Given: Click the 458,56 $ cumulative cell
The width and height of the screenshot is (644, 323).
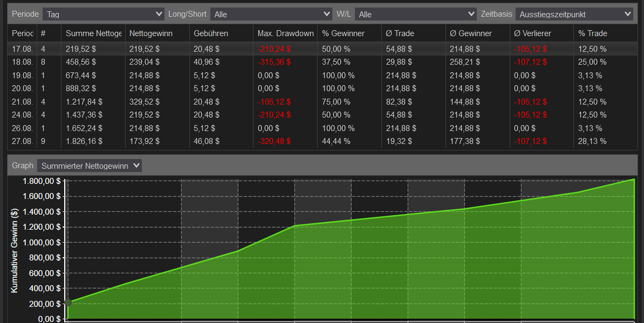Looking at the screenshot, I should [81, 62].
